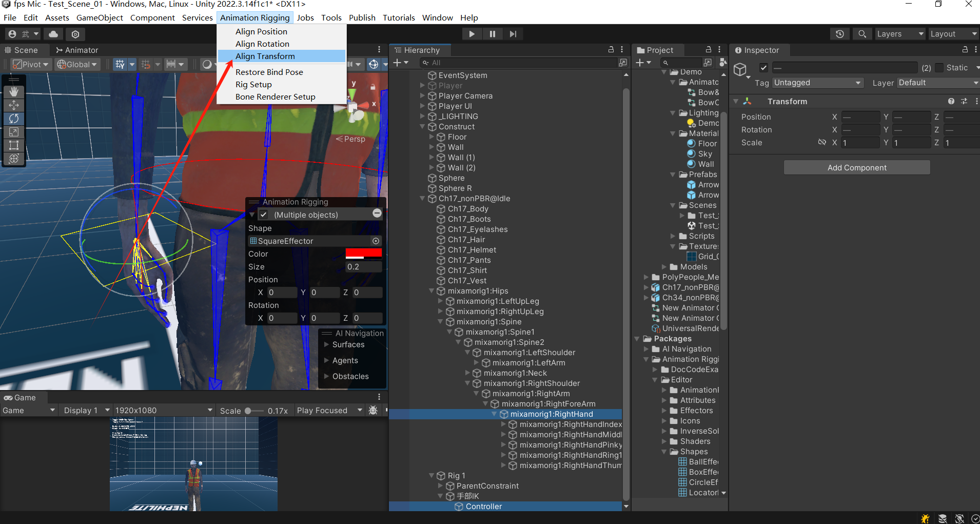Open the 1920x1080 resolution dropdown

[164, 411]
